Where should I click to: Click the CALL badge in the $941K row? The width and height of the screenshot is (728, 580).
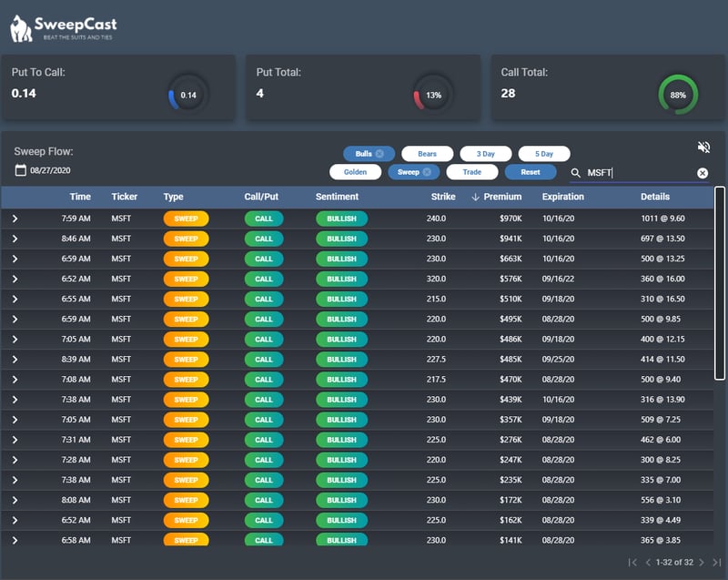point(264,239)
